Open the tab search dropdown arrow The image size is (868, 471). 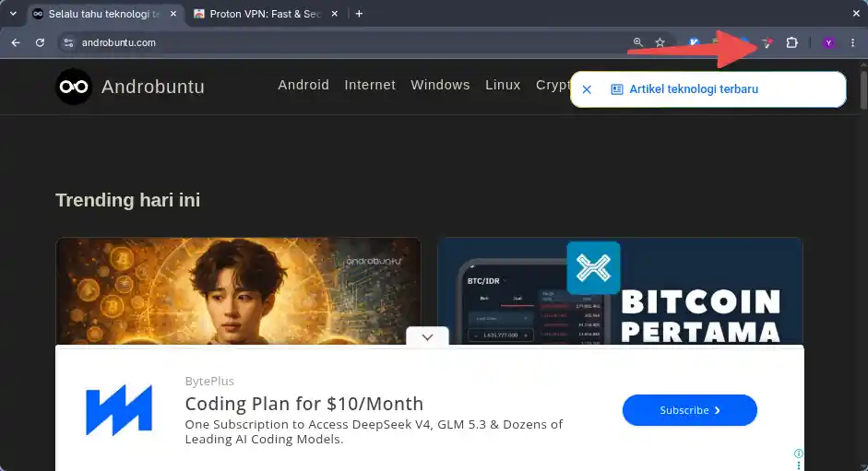13,14
